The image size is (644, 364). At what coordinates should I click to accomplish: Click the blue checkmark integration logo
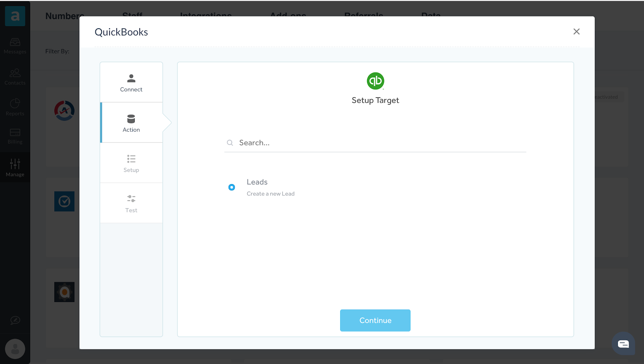[x=64, y=201]
